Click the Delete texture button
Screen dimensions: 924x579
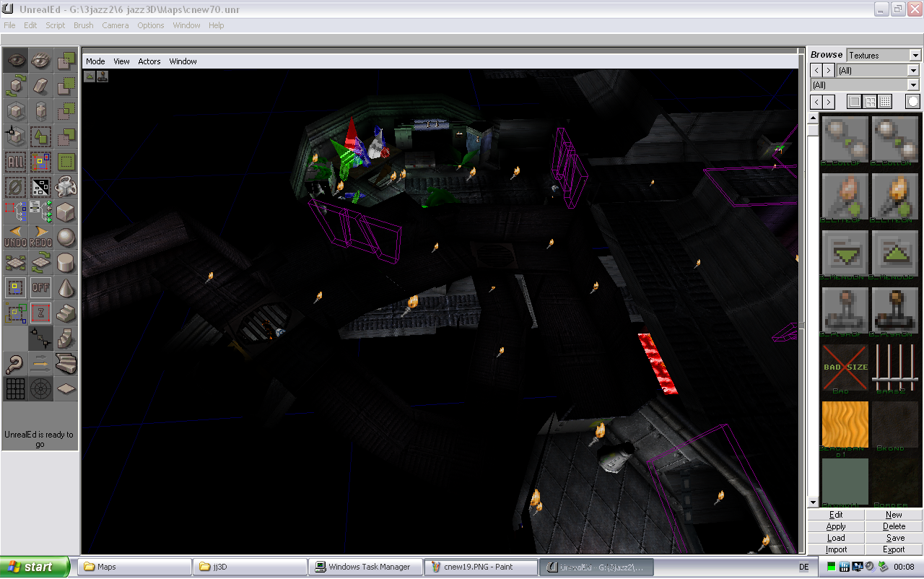click(894, 526)
